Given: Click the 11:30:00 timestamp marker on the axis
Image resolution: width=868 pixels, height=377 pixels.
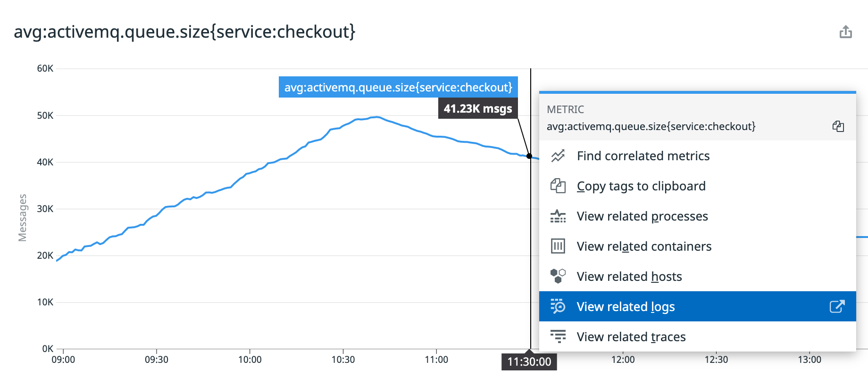Looking at the screenshot, I should point(529,361).
